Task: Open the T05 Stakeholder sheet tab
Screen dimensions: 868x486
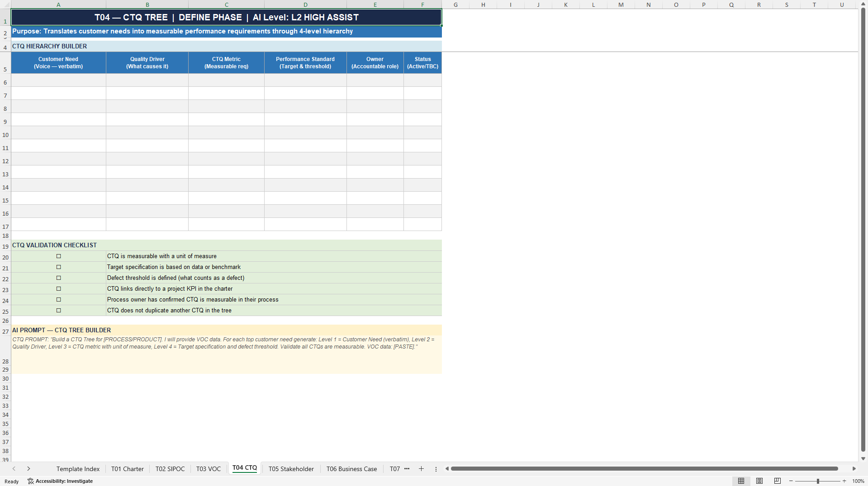Action: pos(291,469)
